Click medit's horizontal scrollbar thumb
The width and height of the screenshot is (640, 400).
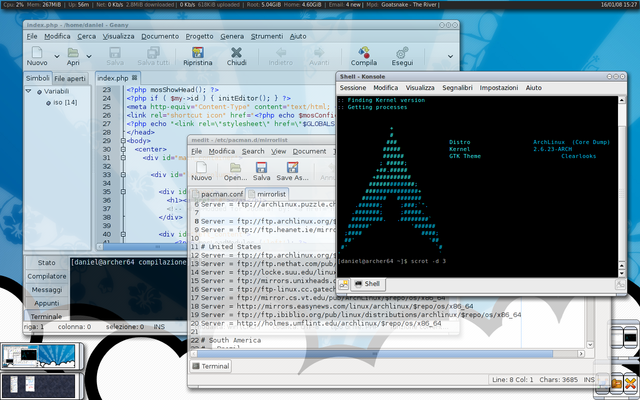click(x=375, y=353)
